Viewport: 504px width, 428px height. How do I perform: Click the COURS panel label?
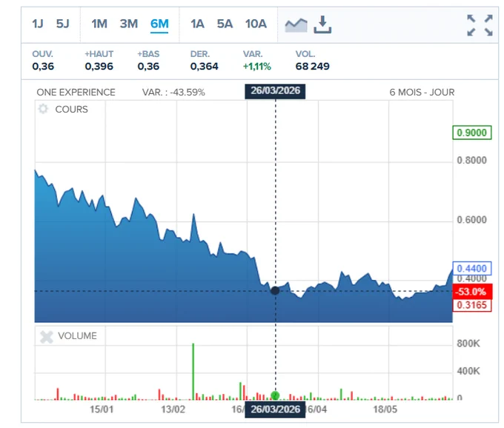(x=71, y=110)
